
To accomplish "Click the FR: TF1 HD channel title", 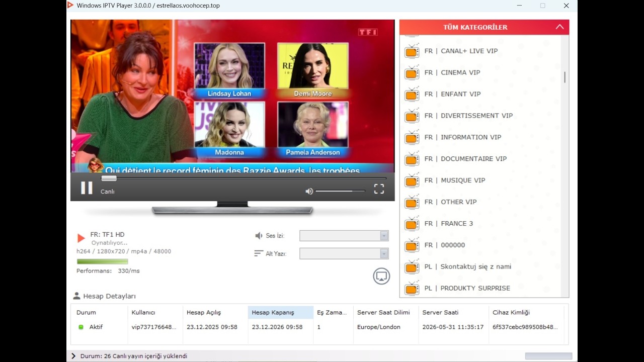I will pyautogui.click(x=107, y=235).
